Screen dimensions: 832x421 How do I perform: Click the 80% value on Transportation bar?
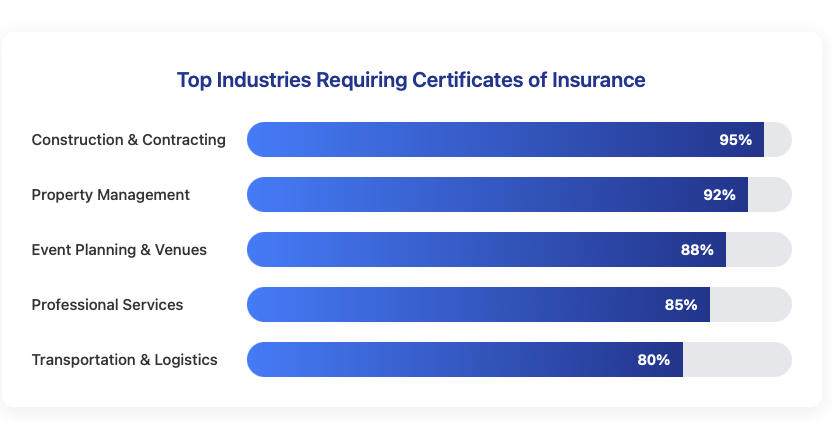(654, 360)
